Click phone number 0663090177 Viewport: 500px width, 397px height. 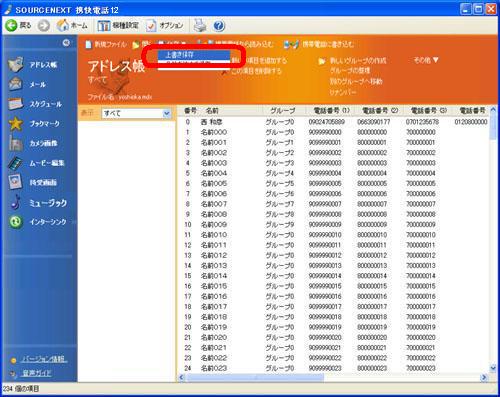click(x=374, y=122)
